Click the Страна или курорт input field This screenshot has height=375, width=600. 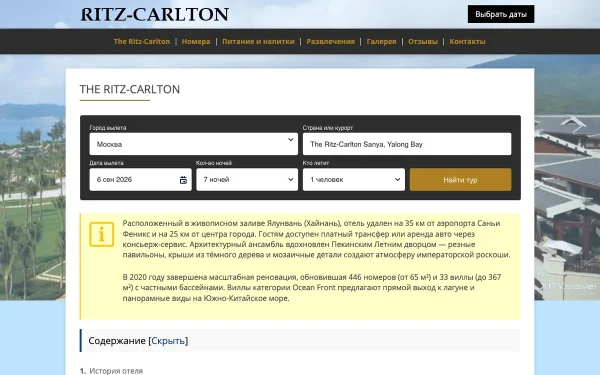407,144
